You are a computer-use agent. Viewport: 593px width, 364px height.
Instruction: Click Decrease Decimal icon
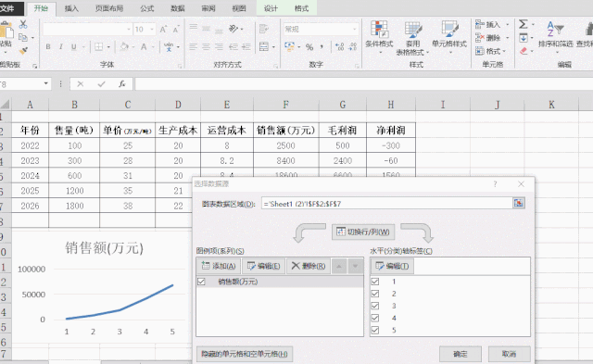click(353, 47)
